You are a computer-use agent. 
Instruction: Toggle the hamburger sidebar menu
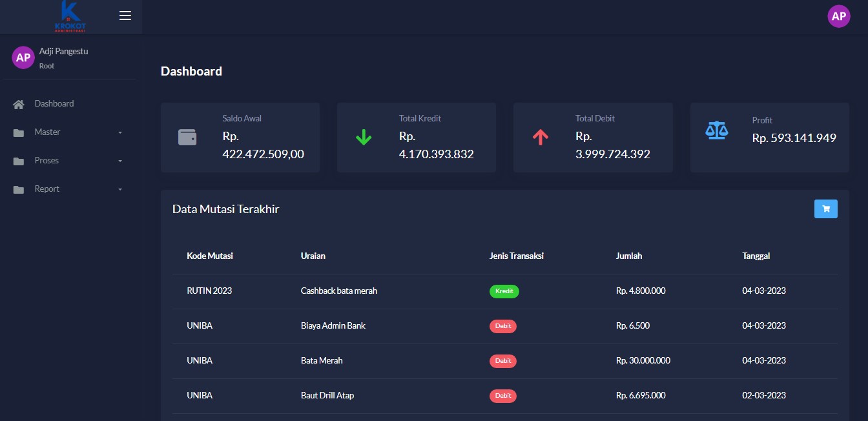[x=125, y=15]
